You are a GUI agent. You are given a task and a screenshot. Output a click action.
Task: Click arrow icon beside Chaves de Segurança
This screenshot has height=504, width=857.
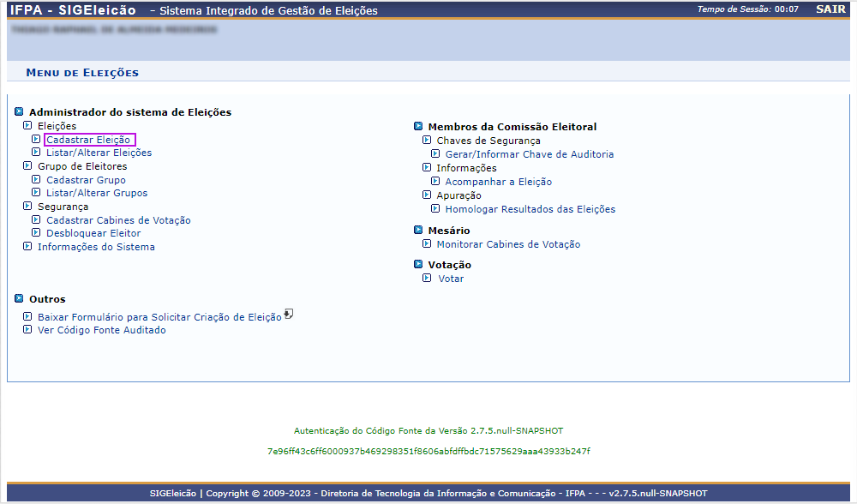pos(427,140)
